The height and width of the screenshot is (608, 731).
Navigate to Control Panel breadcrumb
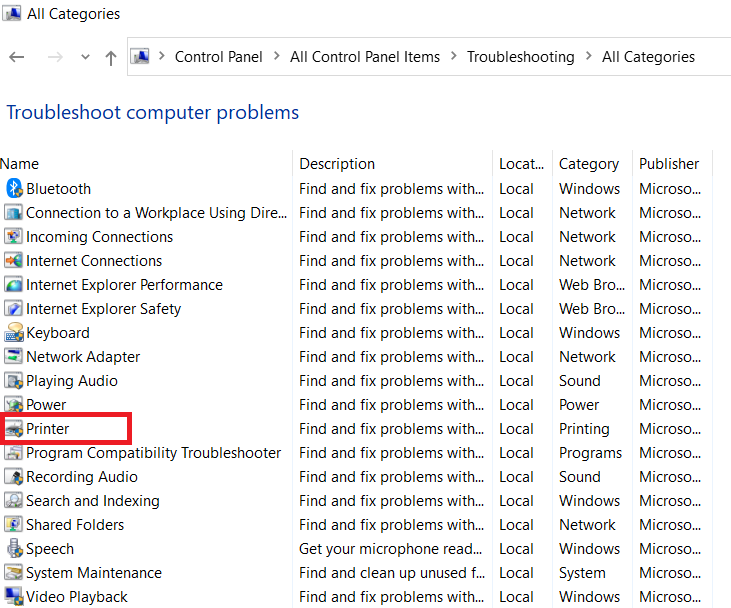click(x=219, y=57)
